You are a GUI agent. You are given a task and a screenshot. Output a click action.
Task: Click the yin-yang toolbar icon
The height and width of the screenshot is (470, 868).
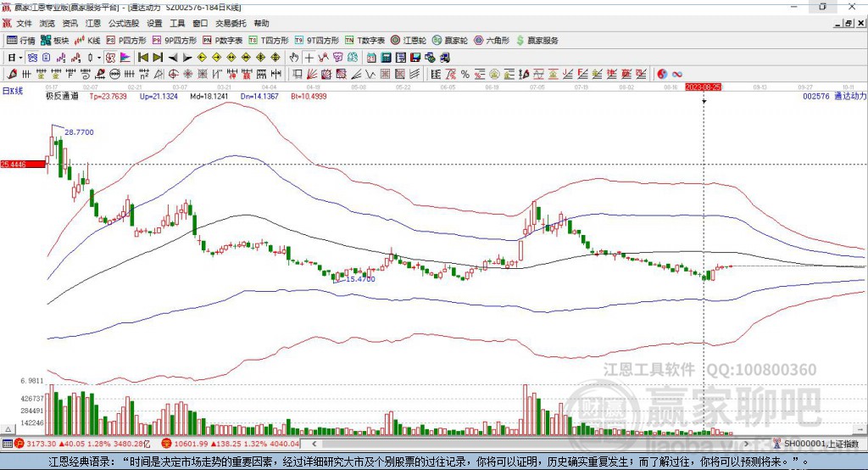coord(662,75)
